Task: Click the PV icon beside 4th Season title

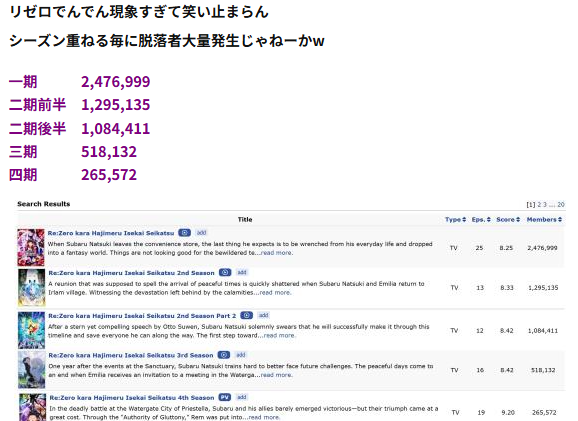Action: pyautogui.click(x=224, y=397)
